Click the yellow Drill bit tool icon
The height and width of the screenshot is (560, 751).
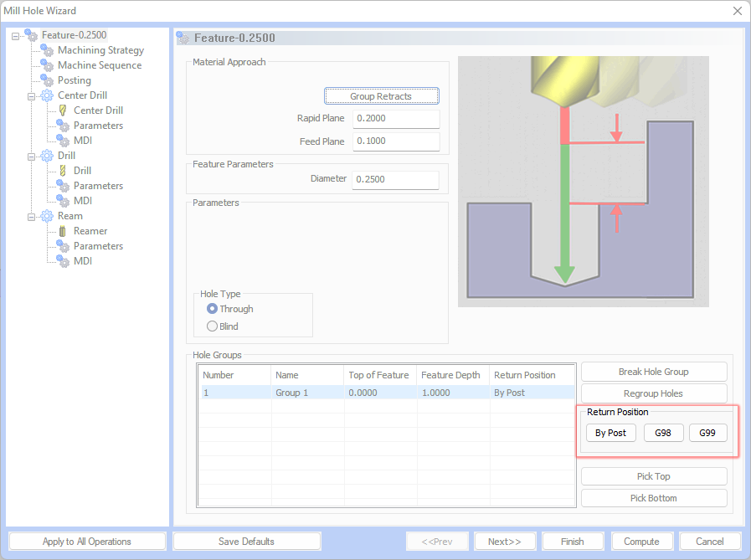pyautogui.click(x=63, y=171)
